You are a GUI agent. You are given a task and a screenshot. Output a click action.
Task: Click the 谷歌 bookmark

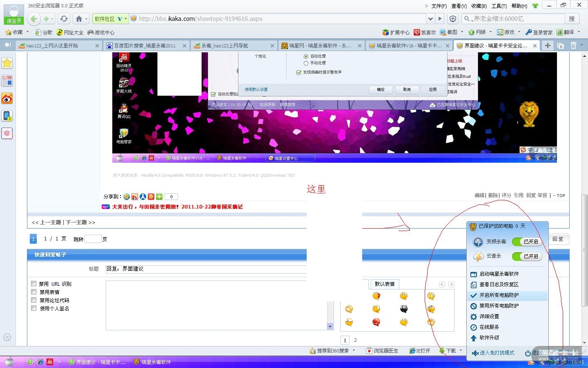coord(44,32)
